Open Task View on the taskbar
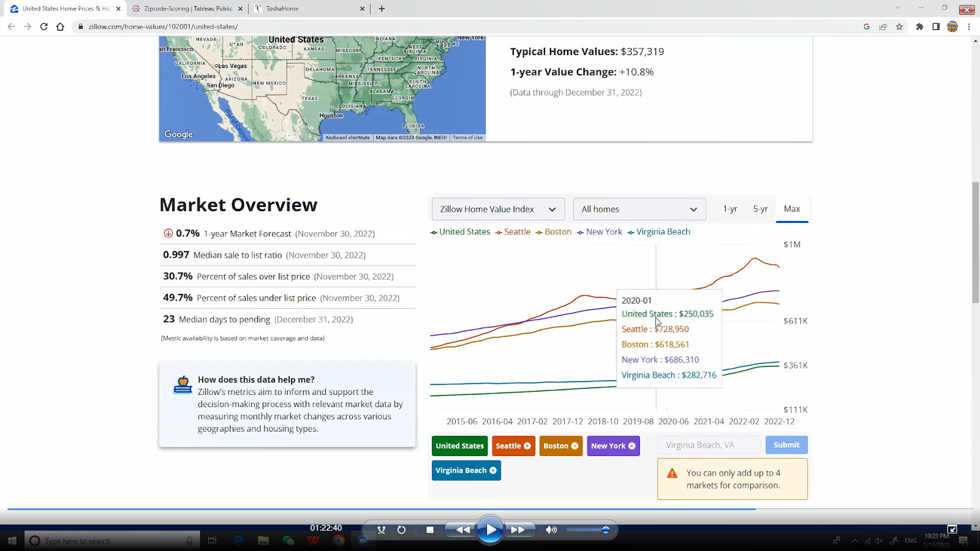 (x=212, y=541)
